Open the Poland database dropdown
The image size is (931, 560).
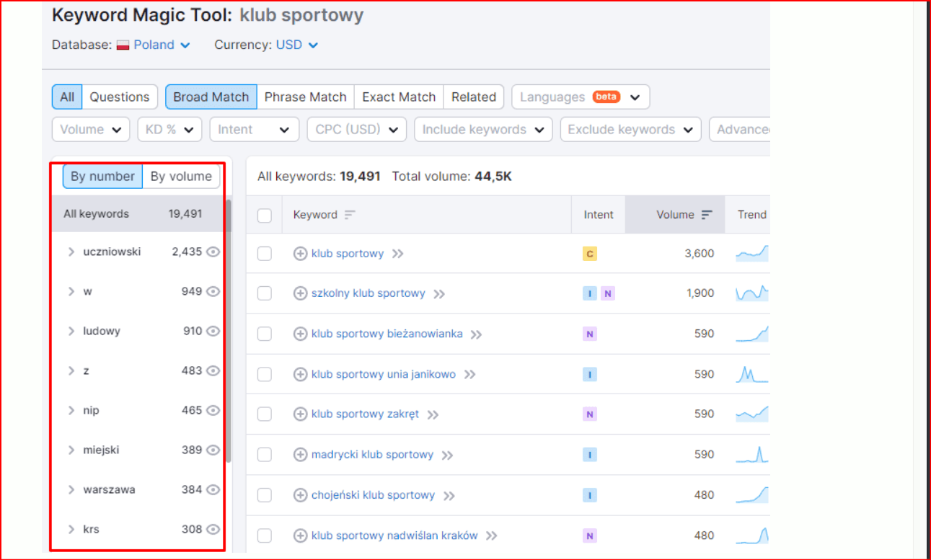154,45
